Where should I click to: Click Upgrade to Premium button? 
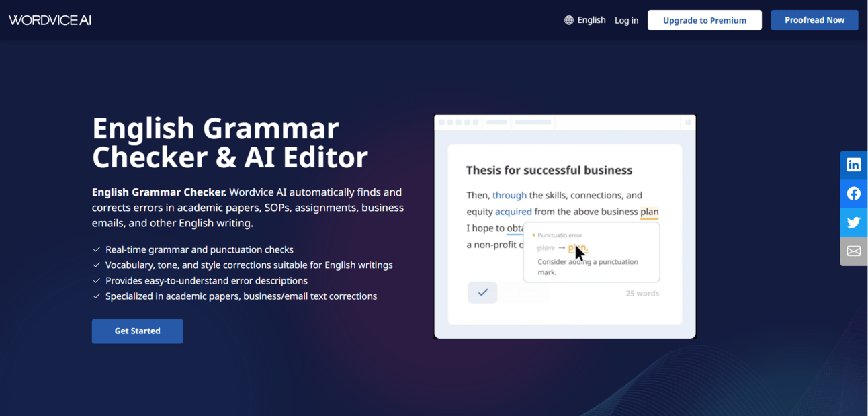(x=705, y=20)
